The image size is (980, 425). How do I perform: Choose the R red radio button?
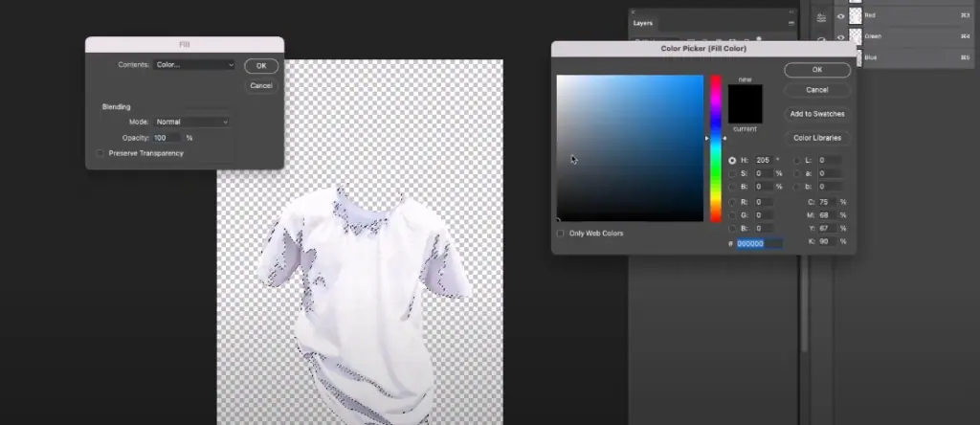(733, 202)
